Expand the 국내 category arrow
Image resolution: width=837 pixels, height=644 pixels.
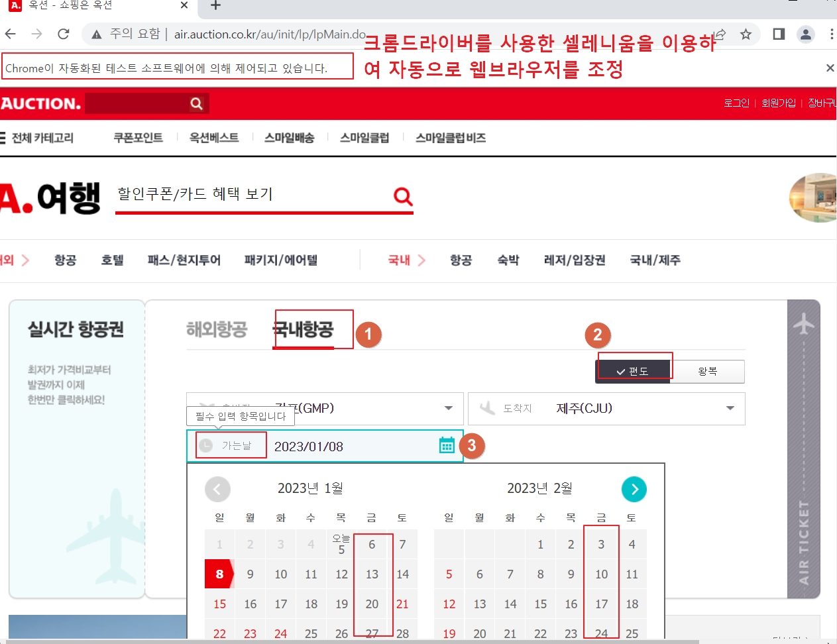(x=421, y=260)
